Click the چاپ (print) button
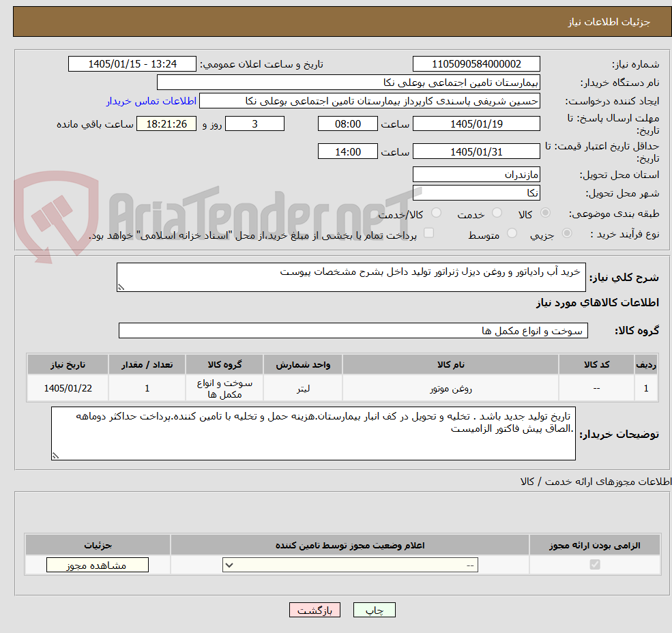Viewport: 672px width, 633px height. click(374, 610)
